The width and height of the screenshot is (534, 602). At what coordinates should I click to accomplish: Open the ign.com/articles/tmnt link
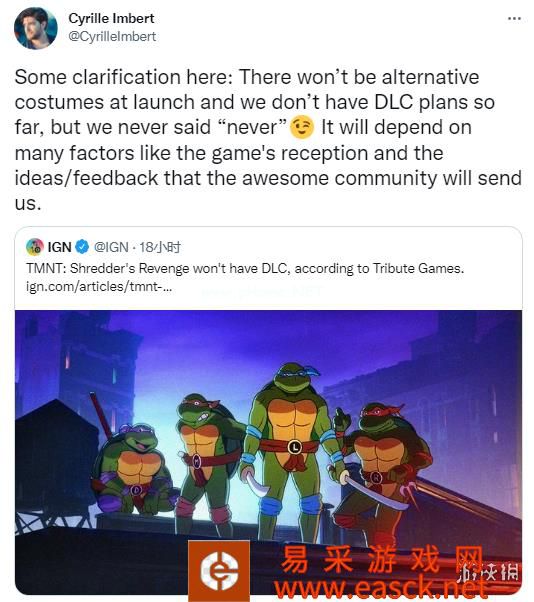[99, 286]
